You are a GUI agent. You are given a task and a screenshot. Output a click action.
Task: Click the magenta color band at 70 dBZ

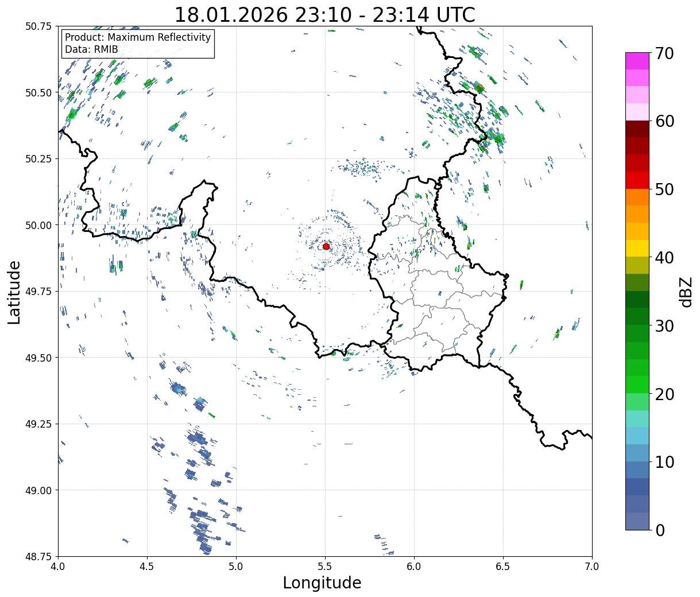[x=637, y=61]
